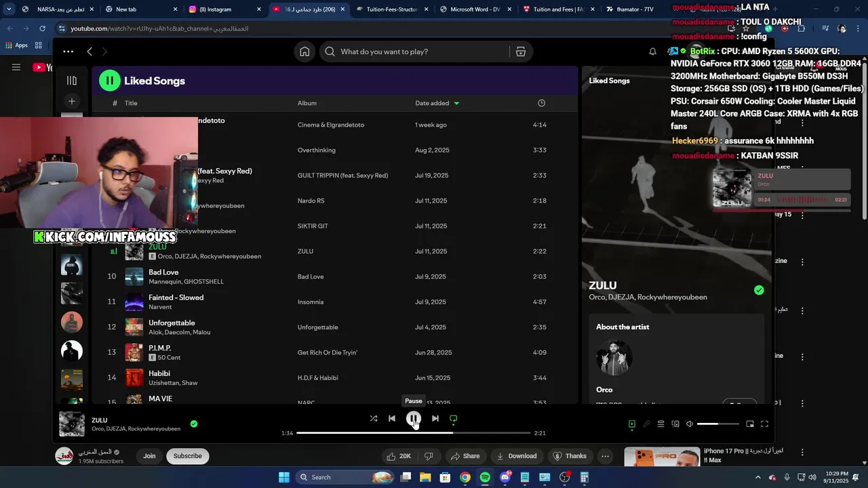Sort by the Title column header
Screen dimensions: 868x488
click(131, 103)
